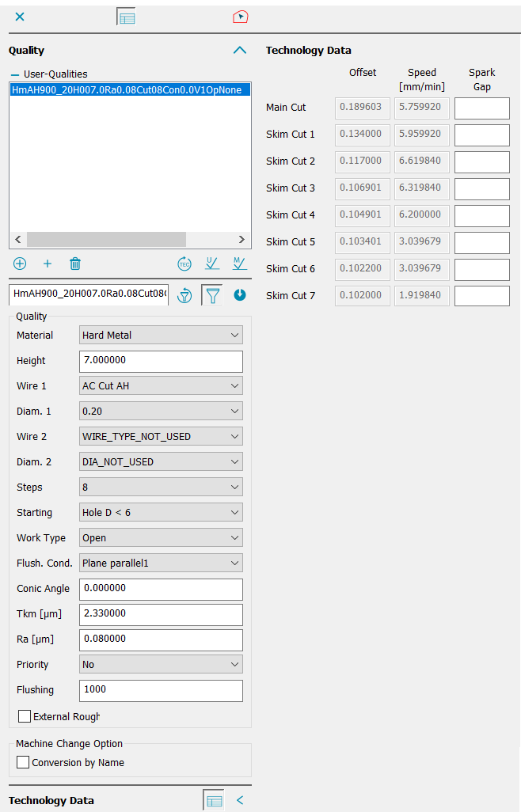Click the trash can delete quality icon
This screenshot has height=812, width=521.
point(75,264)
